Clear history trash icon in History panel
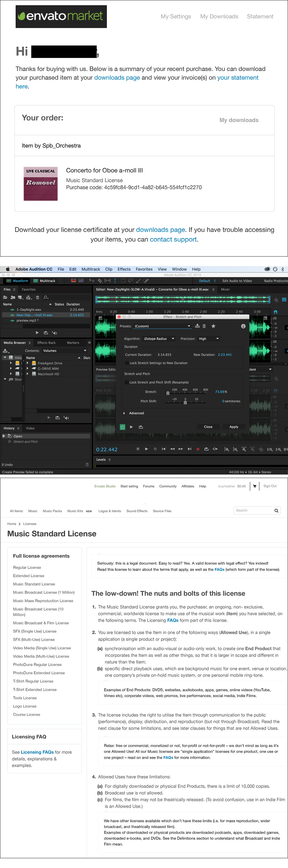288x868 pixels. pyautogui.click(x=87, y=464)
